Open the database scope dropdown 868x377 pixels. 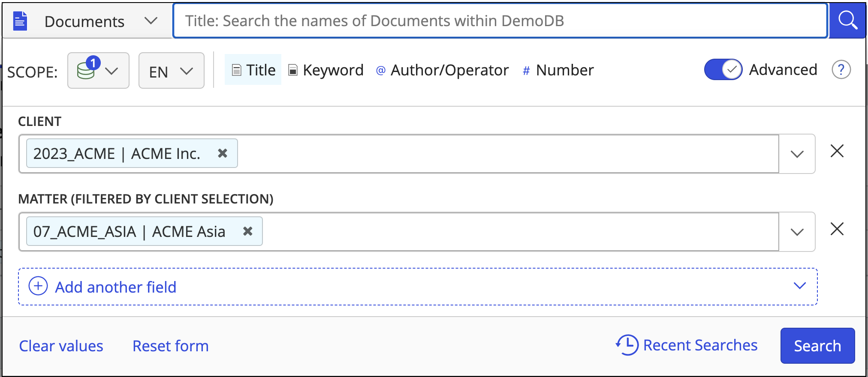pos(98,71)
